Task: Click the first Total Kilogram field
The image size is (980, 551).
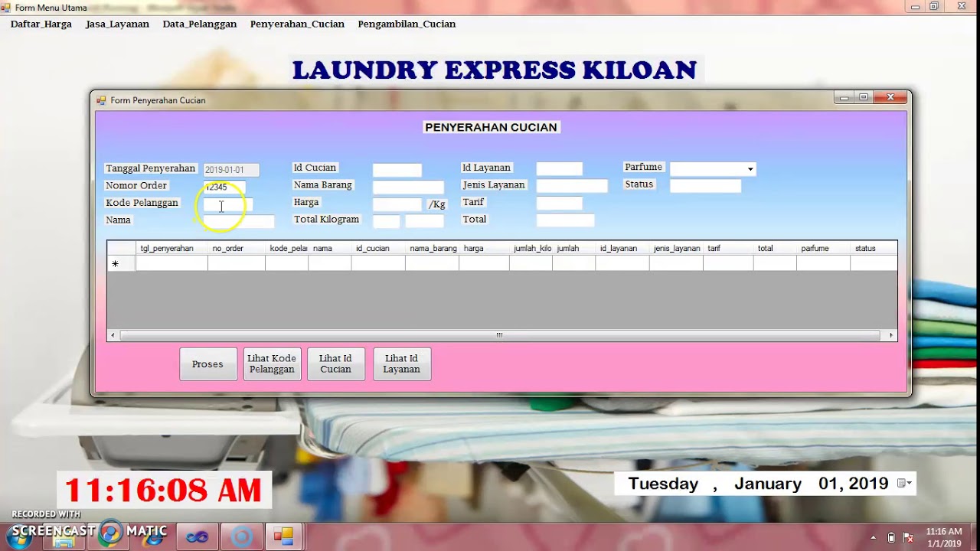Action: point(386,221)
